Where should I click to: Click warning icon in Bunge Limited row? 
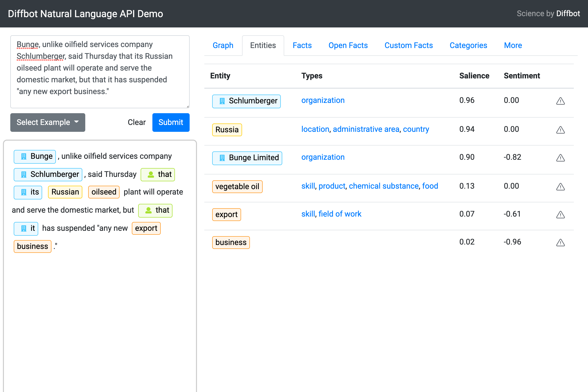(560, 158)
